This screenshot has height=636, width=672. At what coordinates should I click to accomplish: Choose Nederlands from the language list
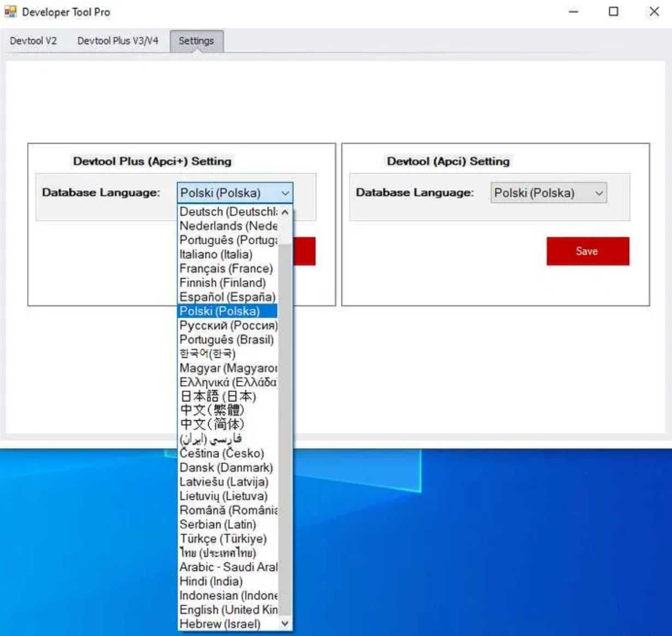coord(228,226)
